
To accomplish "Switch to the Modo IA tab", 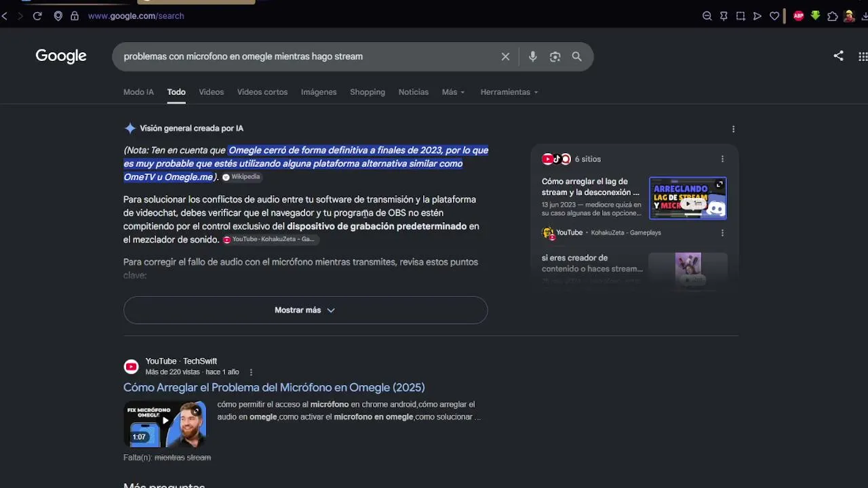I will click(x=138, y=92).
